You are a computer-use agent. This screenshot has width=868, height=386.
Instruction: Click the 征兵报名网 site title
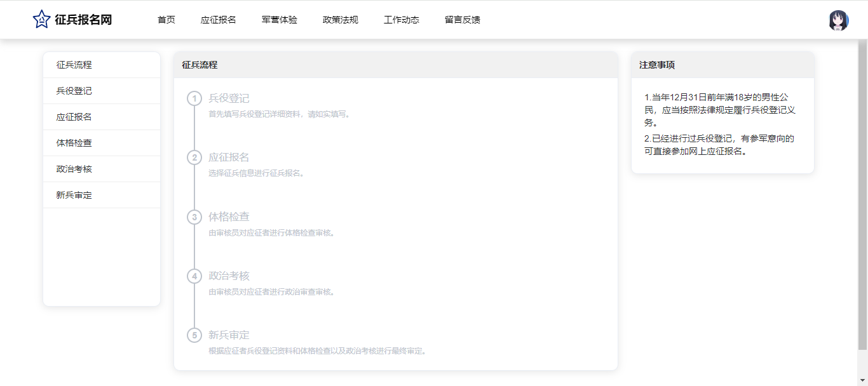(x=83, y=20)
